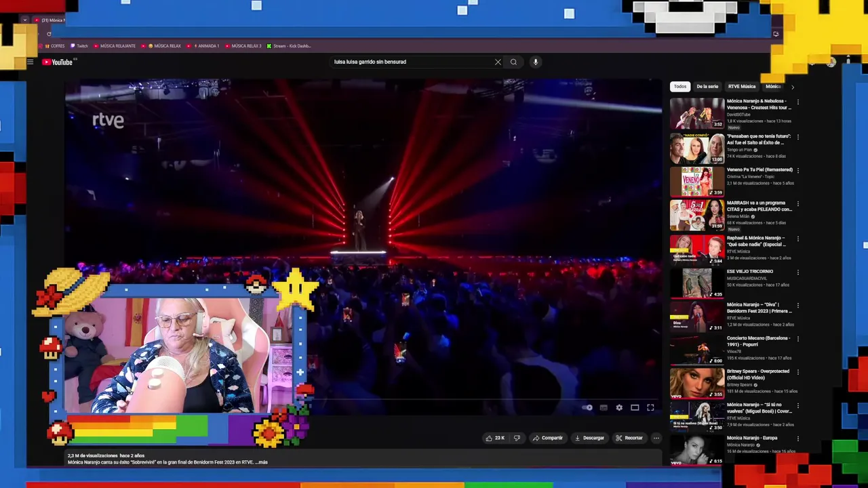Image resolution: width=868 pixels, height=488 pixels.
Task: Select the 'RTVE Música' filter chip
Action: click(742, 87)
